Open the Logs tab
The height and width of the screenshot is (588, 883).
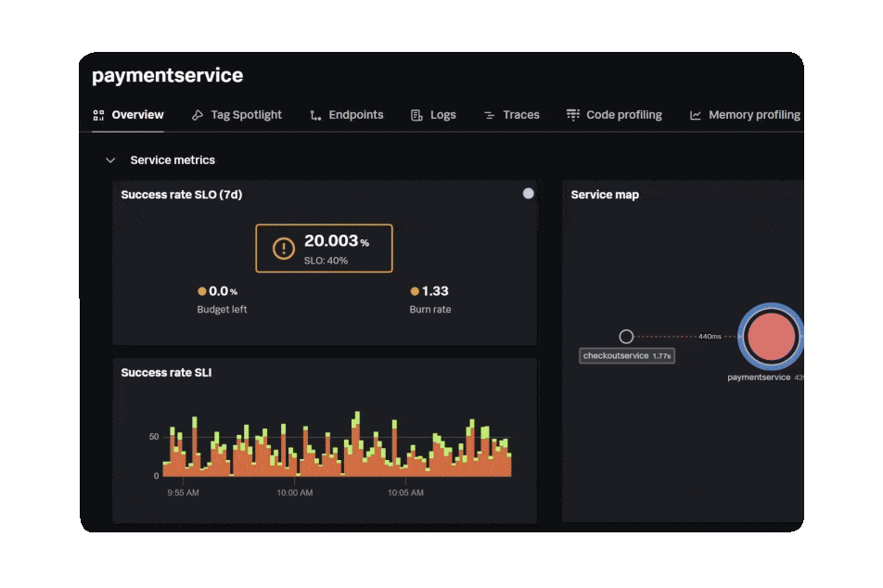[x=434, y=114]
